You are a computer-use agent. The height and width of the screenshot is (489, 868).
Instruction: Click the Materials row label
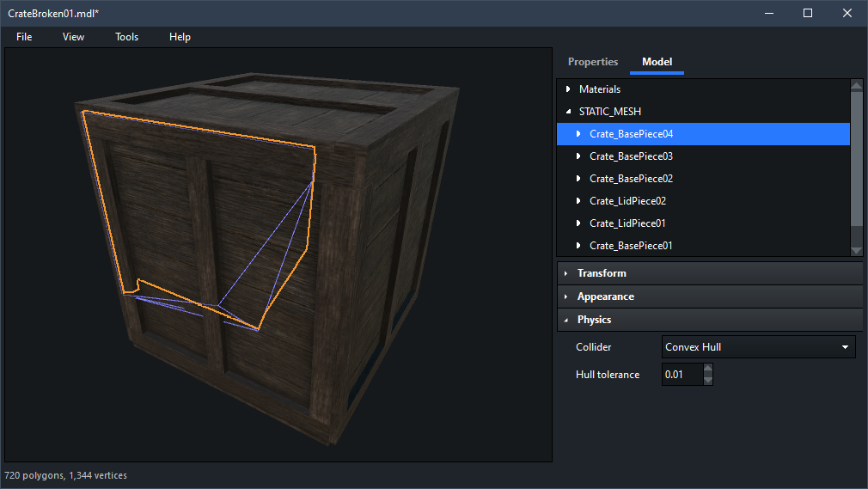600,89
